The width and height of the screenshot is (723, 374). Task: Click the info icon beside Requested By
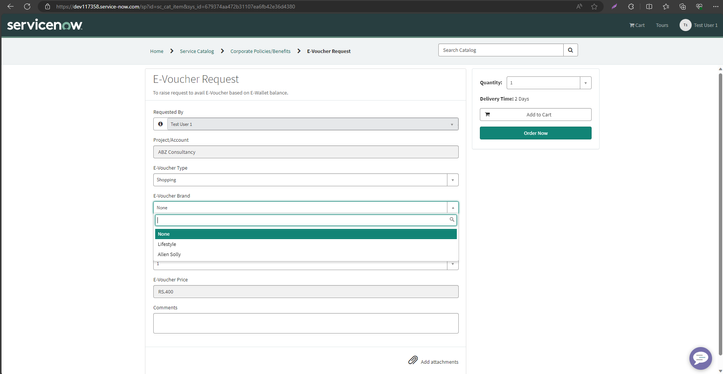[x=160, y=124]
